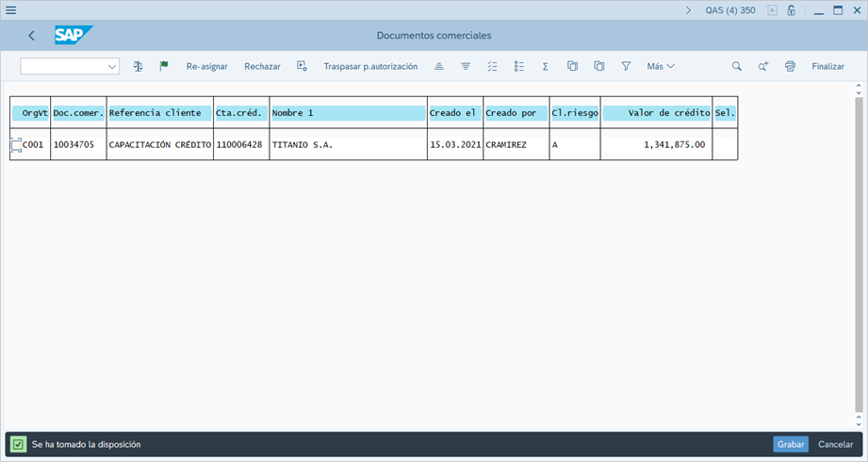Viewport: 868px width, 462px height.
Task: Click the search-more magnifier with plus icon
Action: coord(763,67)
